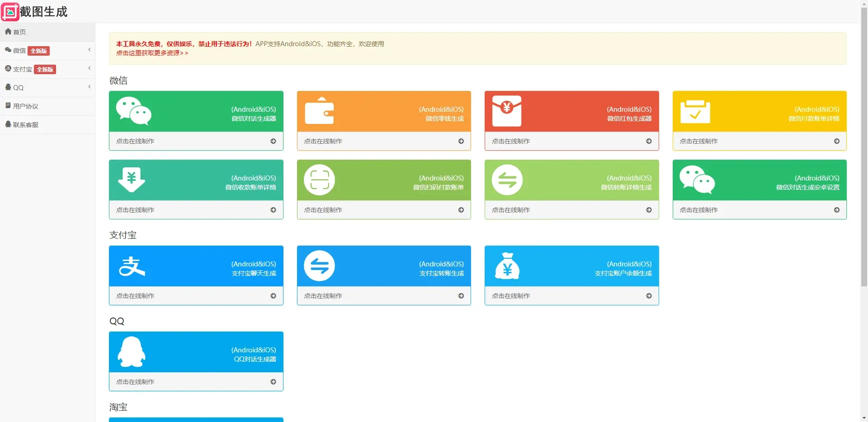Click the page vertical scrollbar thumb
Image resolution: width=868 pixels, height=422 pixels.
(864, 145)
